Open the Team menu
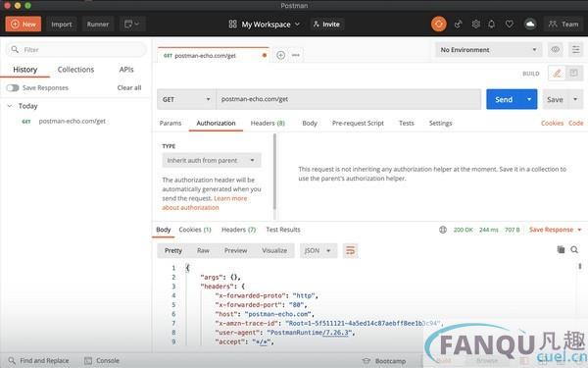This screenshot has width=588, height=368. click(563, 24)
